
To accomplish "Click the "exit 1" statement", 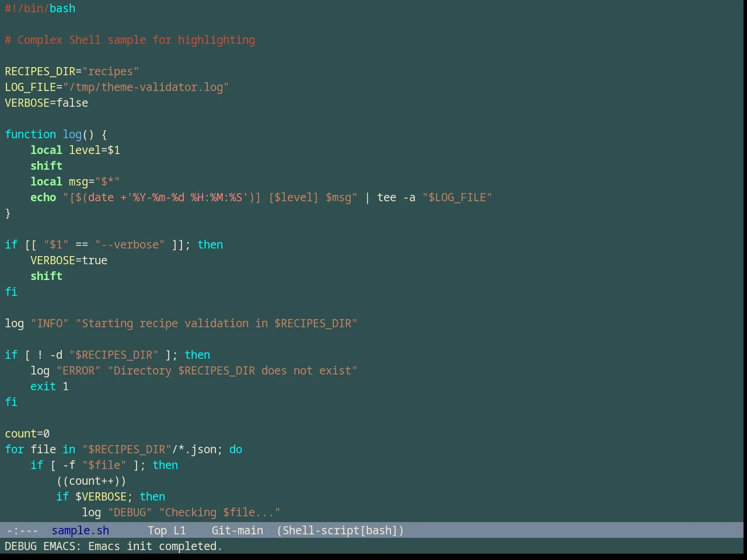I will tap(50, 386).
